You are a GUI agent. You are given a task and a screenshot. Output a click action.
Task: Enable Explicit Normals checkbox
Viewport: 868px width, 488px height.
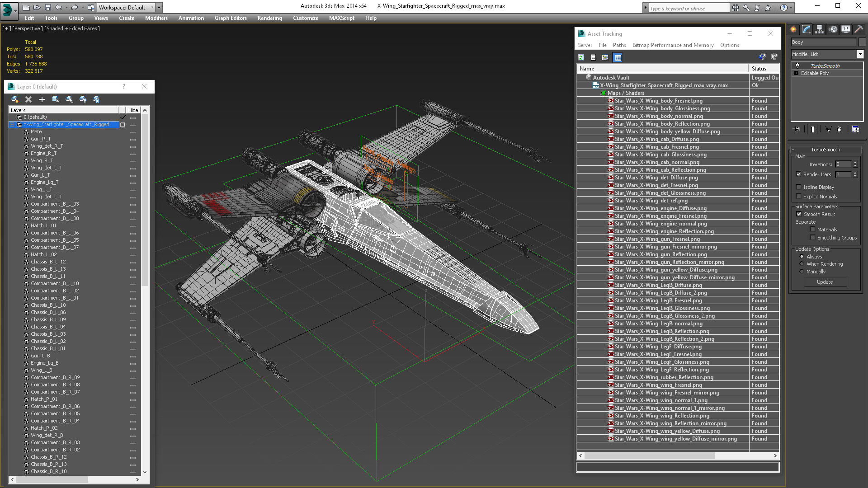click(798, 197)
